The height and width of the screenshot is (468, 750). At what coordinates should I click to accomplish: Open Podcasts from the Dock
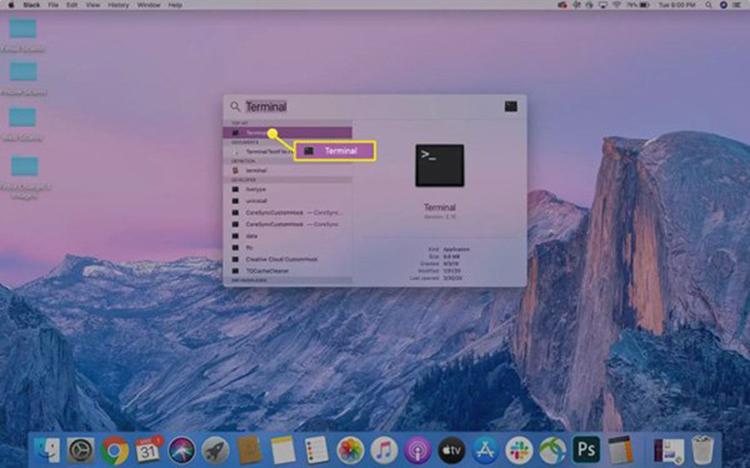pyautogui.click(x=417, y=450)
